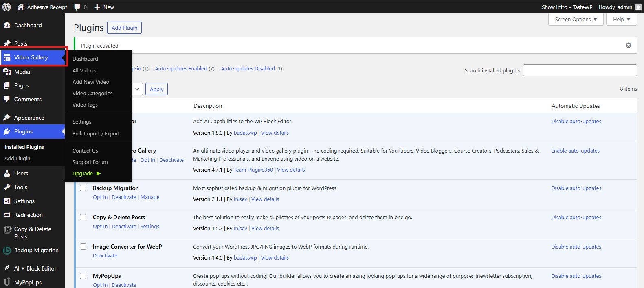The width and height of the screenshot is (644, 288).
Task: Click the Add Plugin button
Action: tap(124, 28)
